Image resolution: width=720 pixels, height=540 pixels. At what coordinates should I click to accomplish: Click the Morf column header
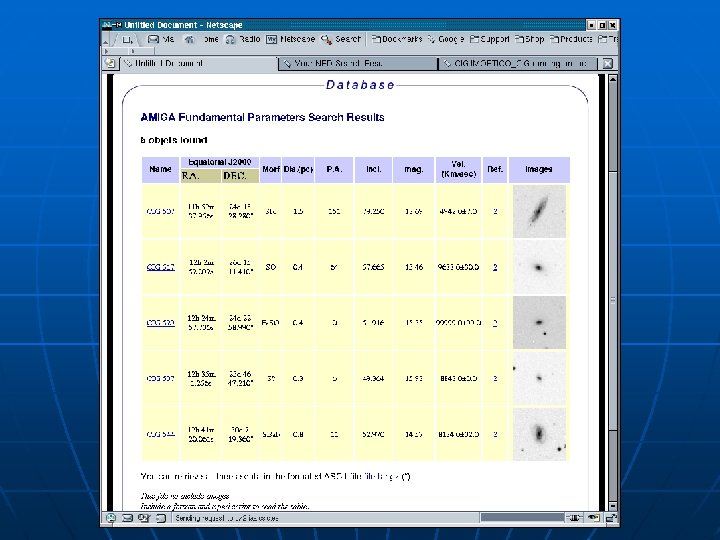click(270, 169)
